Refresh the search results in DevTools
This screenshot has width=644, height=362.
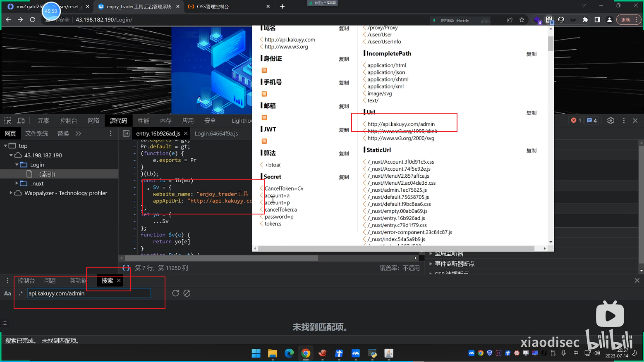coord(175,293)
